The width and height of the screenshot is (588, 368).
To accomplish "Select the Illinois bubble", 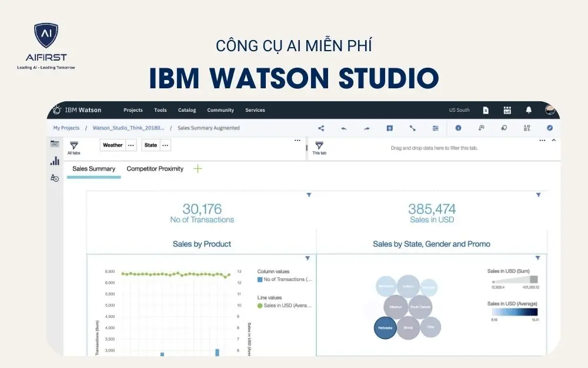I will click(x=409, y=328).
